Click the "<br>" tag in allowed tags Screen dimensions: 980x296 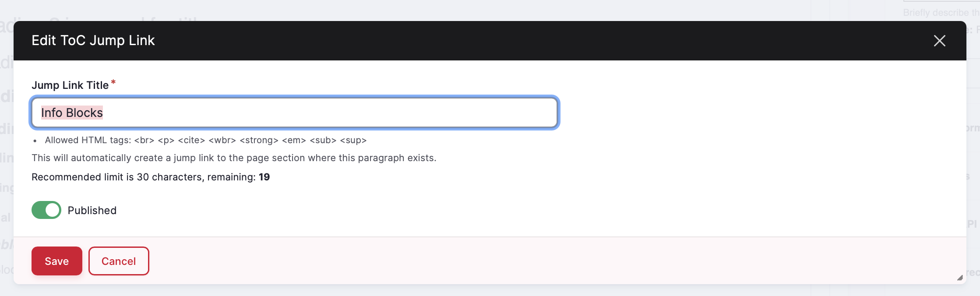pos(144,140)
